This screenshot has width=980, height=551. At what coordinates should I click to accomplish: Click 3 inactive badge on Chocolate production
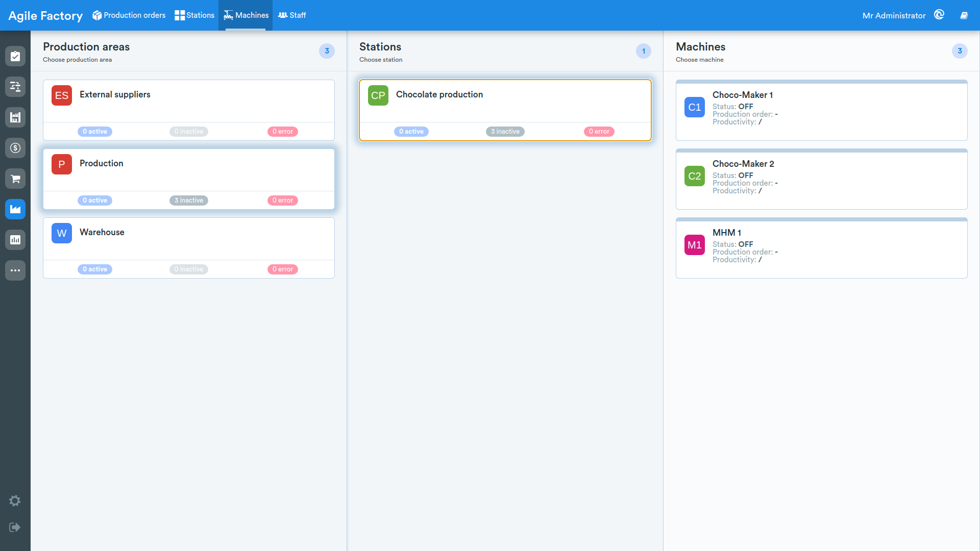505,132
